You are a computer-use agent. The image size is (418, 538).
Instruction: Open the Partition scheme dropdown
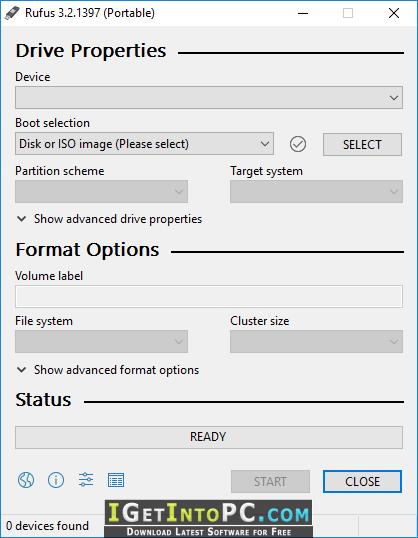[101, 191]
